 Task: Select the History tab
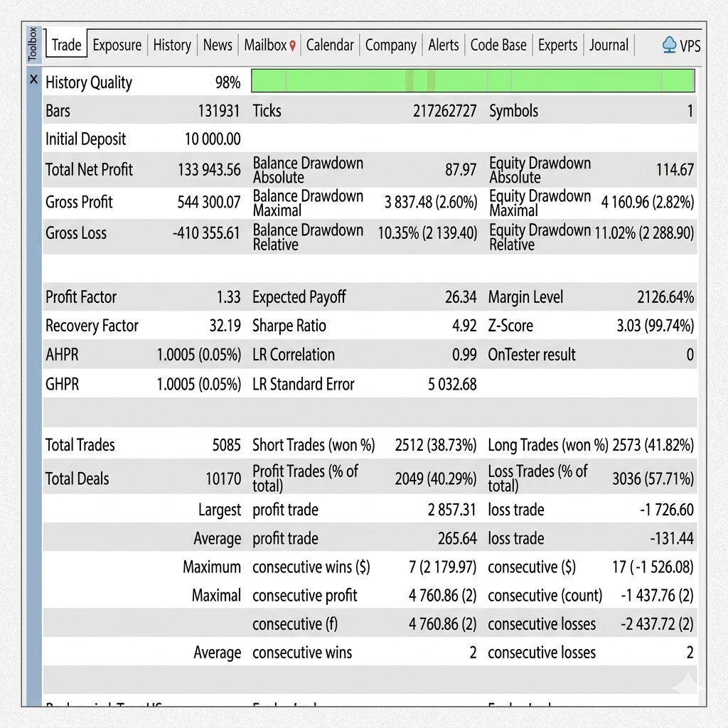[172, 45]
